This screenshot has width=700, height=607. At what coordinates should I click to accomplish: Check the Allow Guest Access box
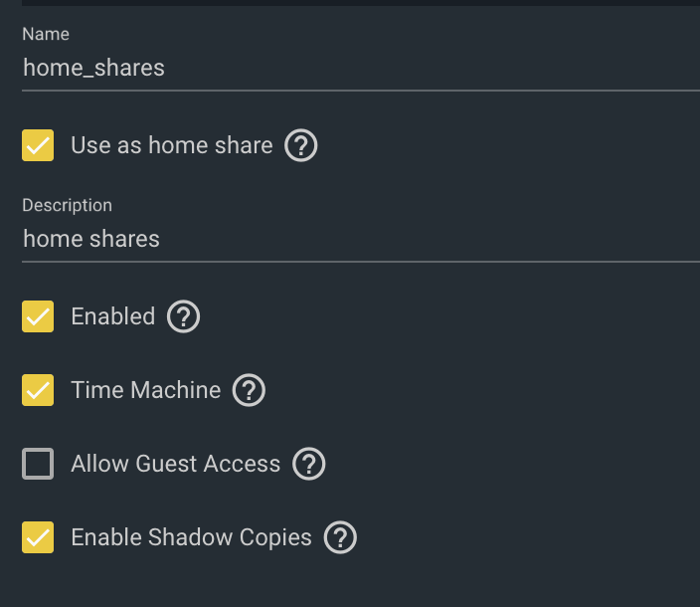(x=38, y=464)
